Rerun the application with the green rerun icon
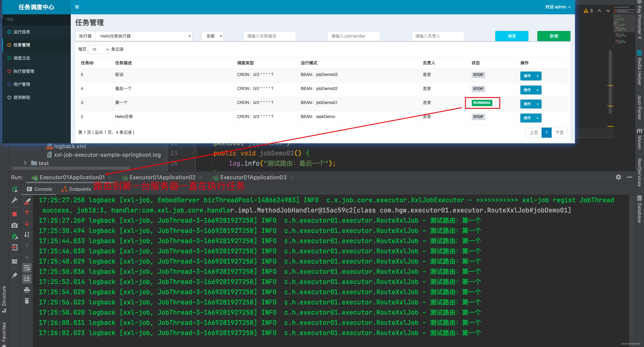The width and height of the screenshot is (644, 347). point(14,189)
